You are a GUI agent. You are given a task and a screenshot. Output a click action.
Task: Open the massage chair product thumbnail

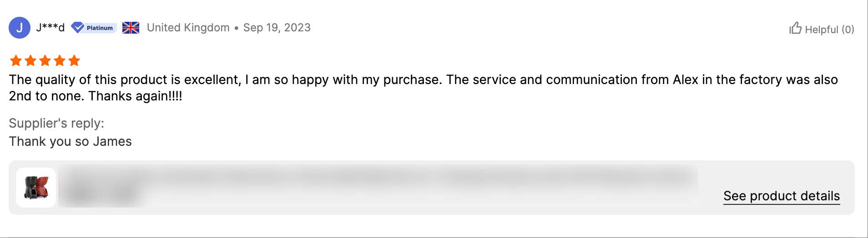click(36, 188)
